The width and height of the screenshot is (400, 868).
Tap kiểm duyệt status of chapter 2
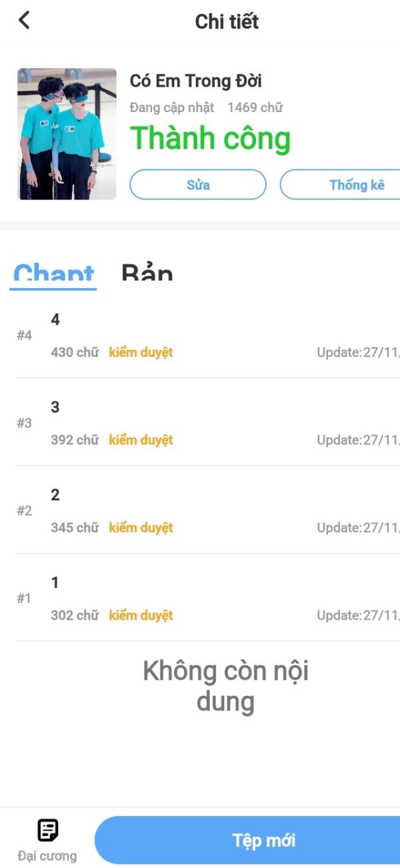pyautogui.click(x=141, y=528)
